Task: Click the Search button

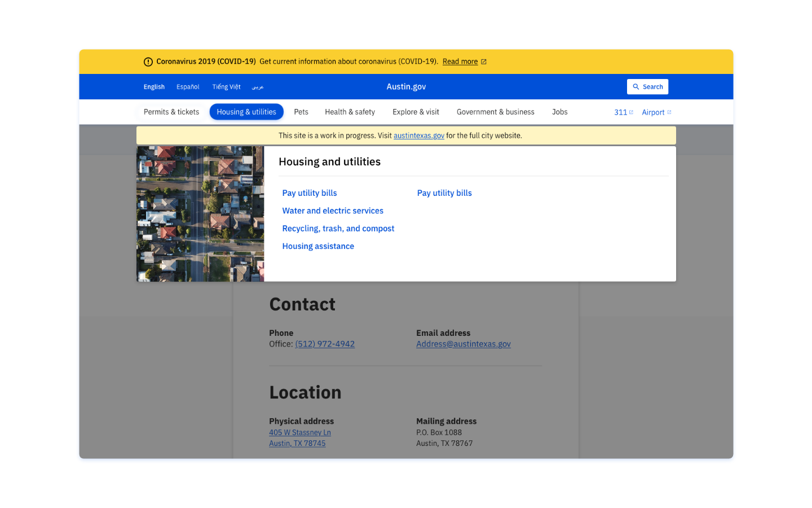Action: click(647, 86)
